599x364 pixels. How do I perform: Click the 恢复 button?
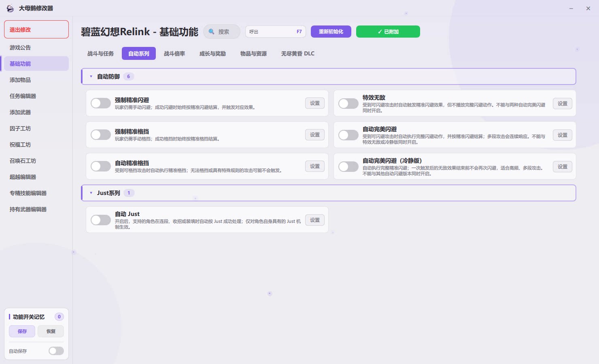tap(51, 331)
